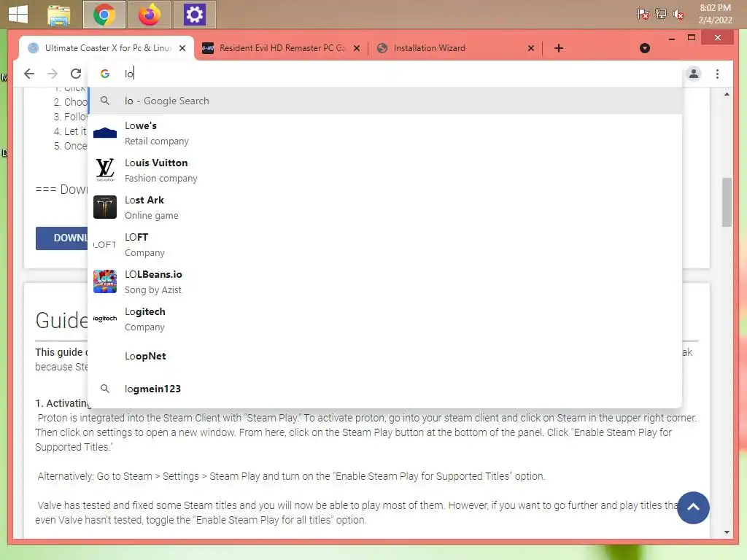747x560 pixels.
Task: Select 'lo - Google Search' suggestion
Action: pyautogui.click(x=385, y=101)
